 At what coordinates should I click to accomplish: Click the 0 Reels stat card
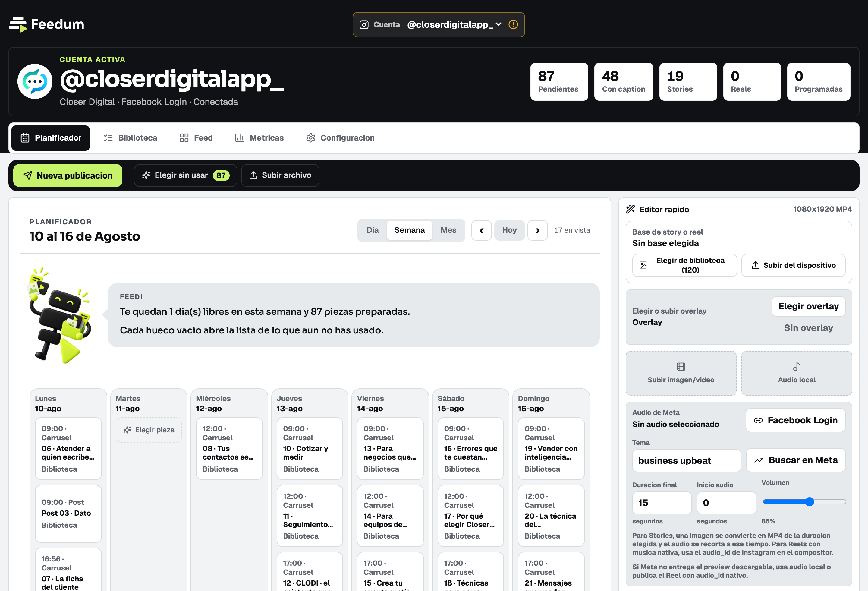pos(752,82)
